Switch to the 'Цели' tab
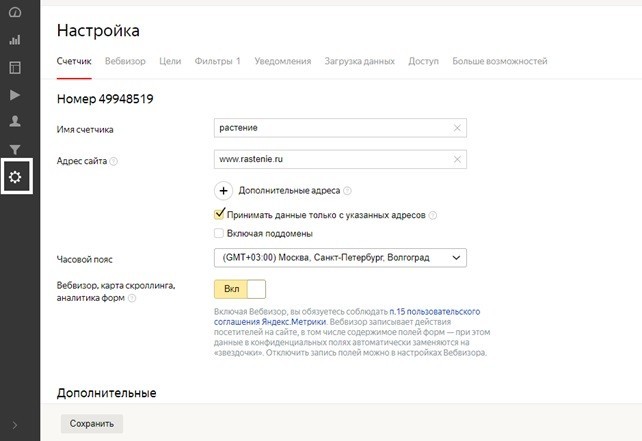The width and height of the screenshot is (642, 441). pos(170,61)
